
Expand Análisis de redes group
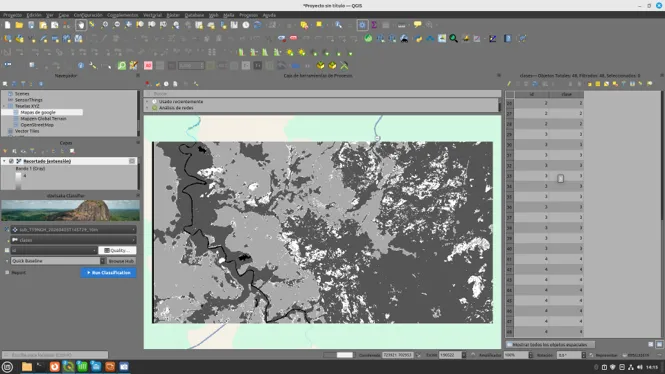tap(147, 108)
